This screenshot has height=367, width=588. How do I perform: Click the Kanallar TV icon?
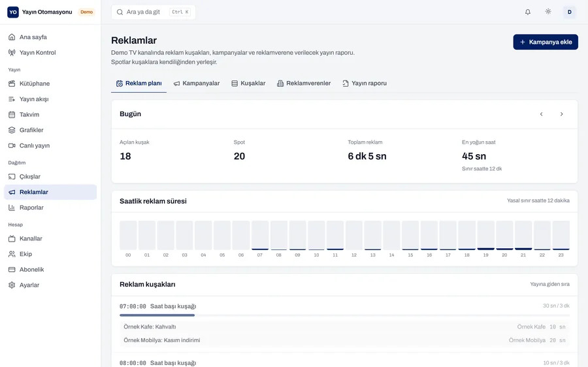click(12, 238)
